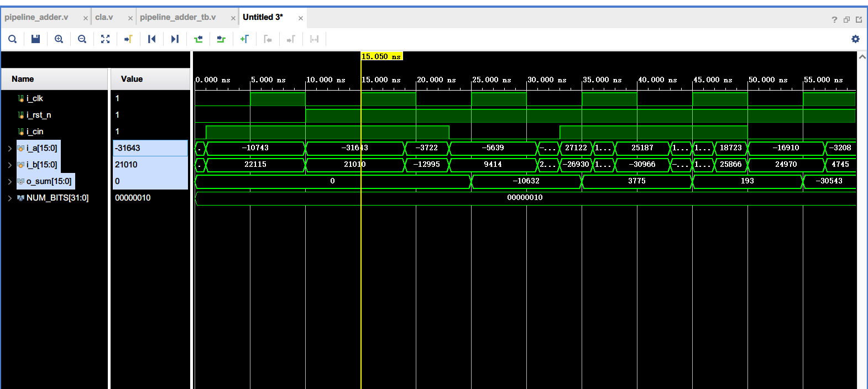Go to the cursor position

[128, 39]
